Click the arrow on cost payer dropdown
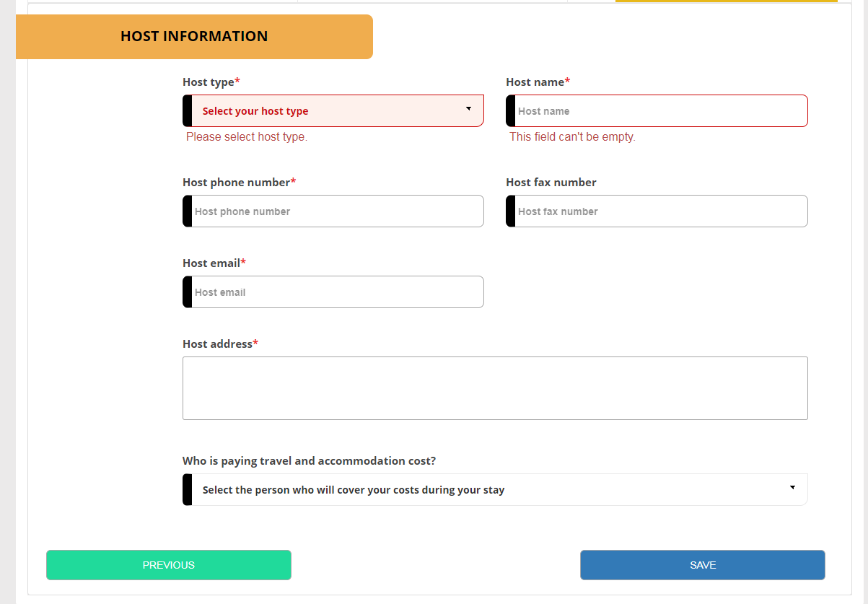 coord(792,488)
